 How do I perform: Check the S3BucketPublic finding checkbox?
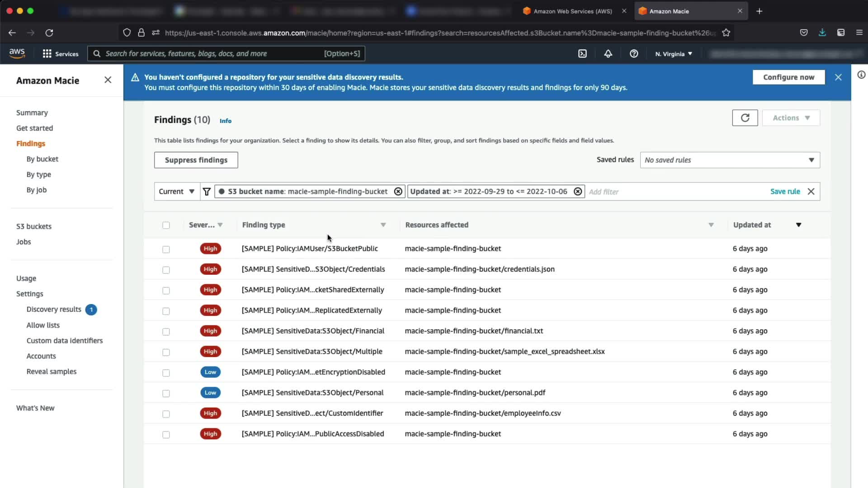pos(166,249)
